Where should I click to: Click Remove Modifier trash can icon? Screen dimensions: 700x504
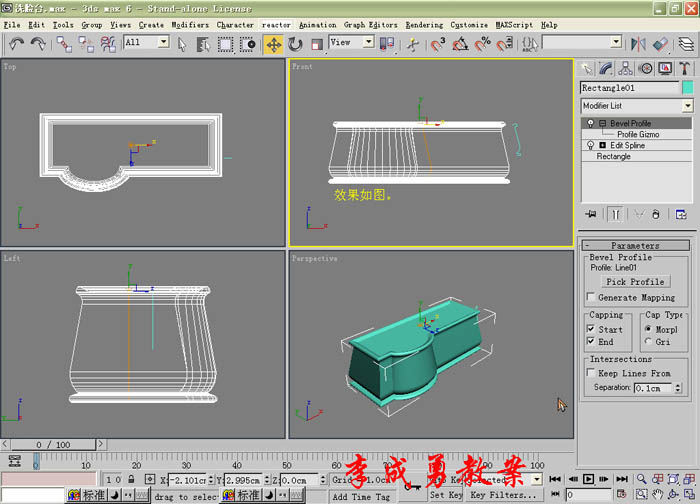[655, 214]
